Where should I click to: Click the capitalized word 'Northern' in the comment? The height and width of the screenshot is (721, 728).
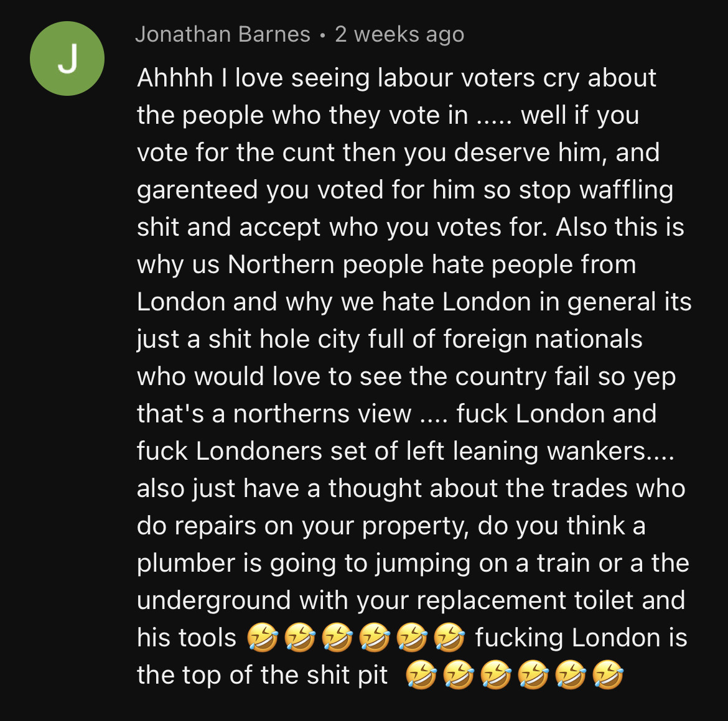pyautogui.click(x=281, y=264)
